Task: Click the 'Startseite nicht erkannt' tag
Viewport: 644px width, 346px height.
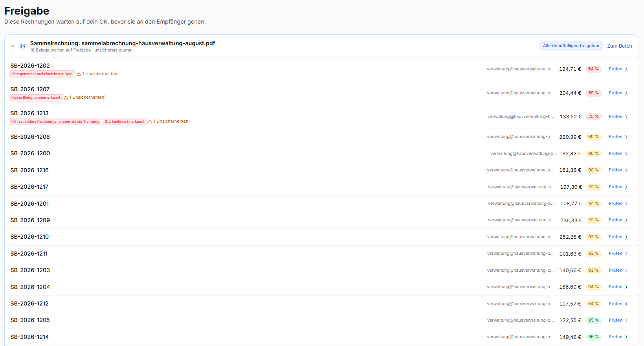Action: (125, 121)
